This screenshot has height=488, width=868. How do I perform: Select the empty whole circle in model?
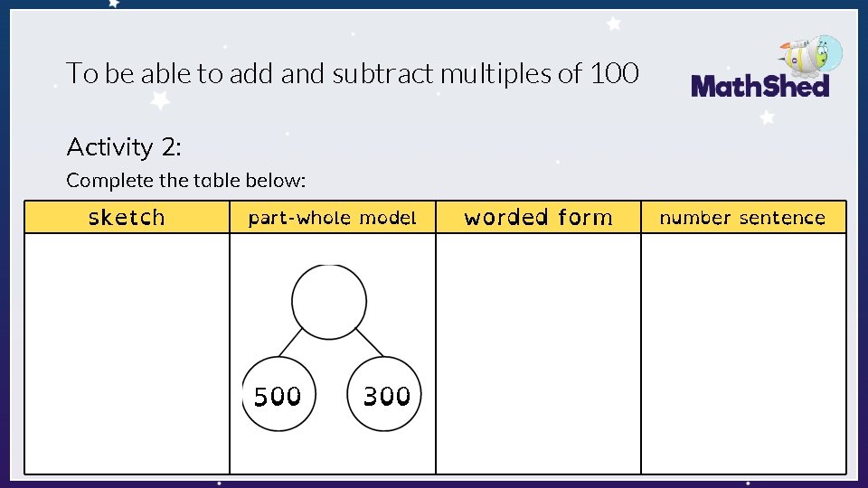click(x=329, y=302)
